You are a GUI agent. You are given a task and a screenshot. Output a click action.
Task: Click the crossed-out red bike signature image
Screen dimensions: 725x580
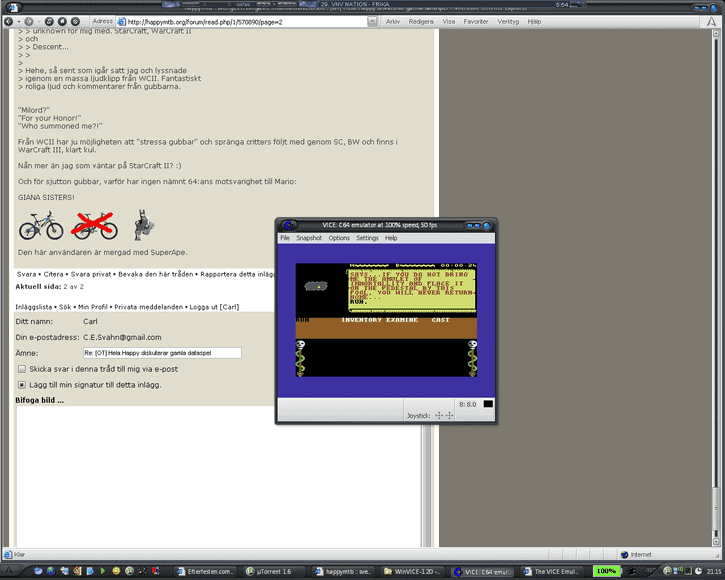click(x=94, y=225)
